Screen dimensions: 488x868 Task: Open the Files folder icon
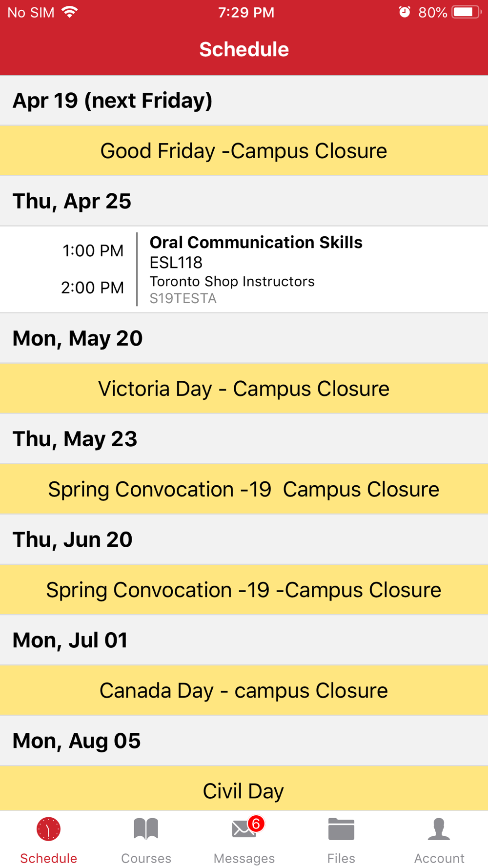click(x=341, y=829)
